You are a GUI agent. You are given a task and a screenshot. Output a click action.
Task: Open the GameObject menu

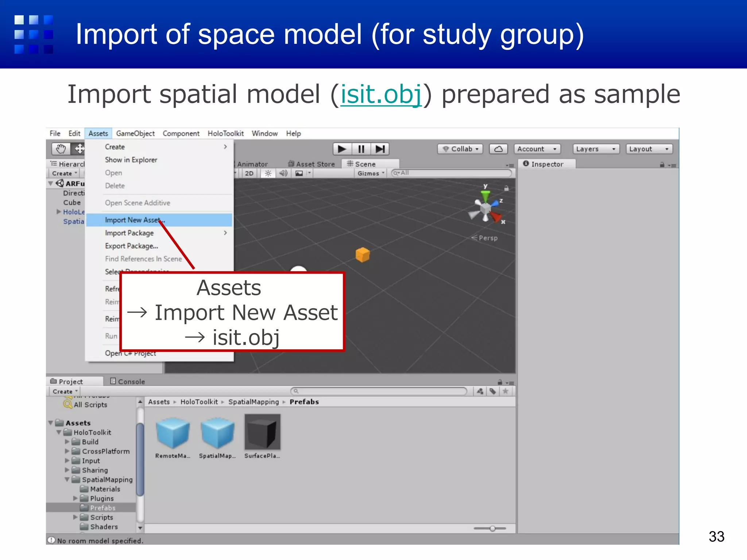click(135, 133)
